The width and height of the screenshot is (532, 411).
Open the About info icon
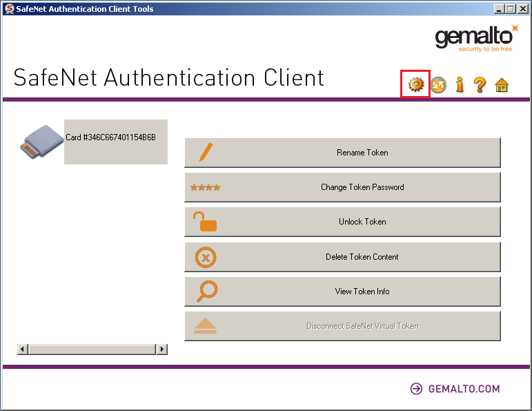[460, 85]
